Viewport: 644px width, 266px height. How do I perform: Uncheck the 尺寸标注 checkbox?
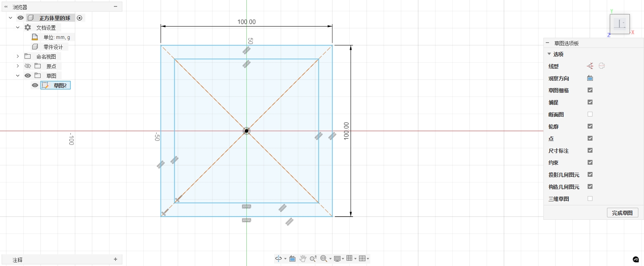coord(590,150)
